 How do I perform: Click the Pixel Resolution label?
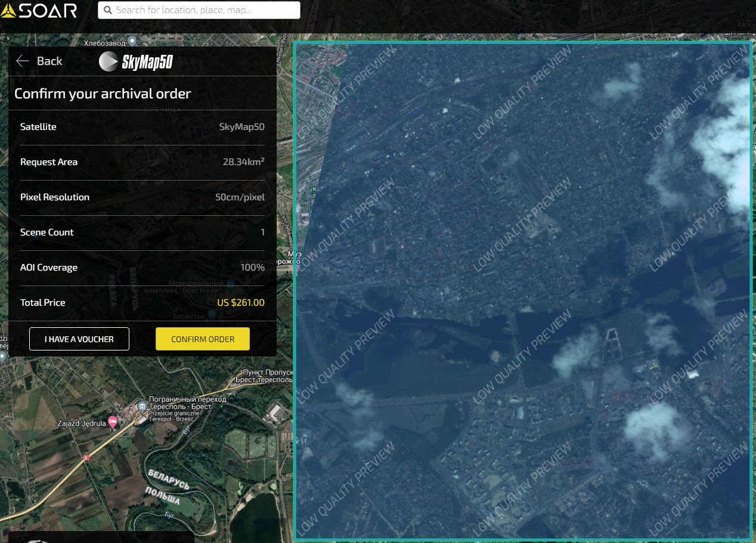point(55,197)
